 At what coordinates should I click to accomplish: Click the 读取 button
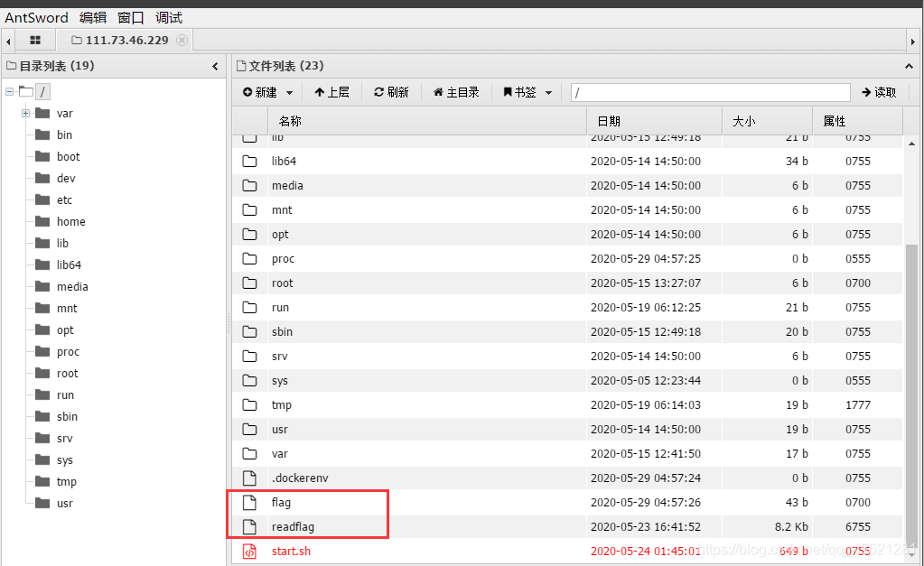click(x=879, y=92)
